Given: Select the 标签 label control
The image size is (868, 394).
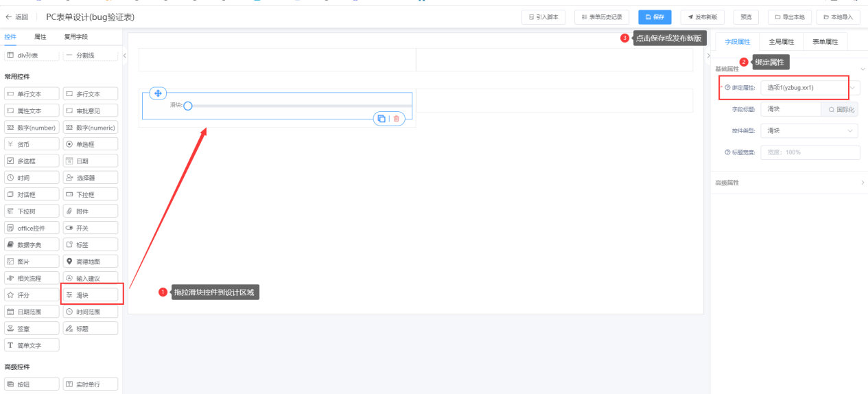Looking at the screenshot, I should (91, 245).
